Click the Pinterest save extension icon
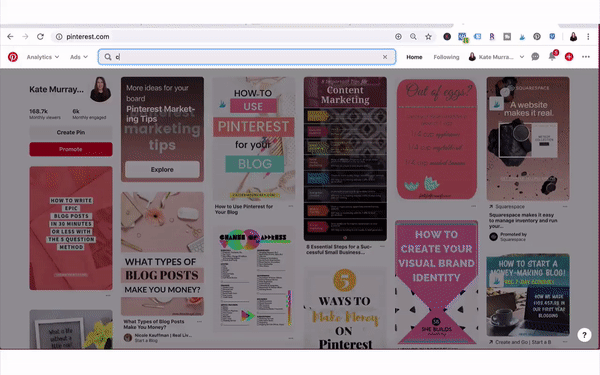Screen dimensions: 600x375 (537, 37)
